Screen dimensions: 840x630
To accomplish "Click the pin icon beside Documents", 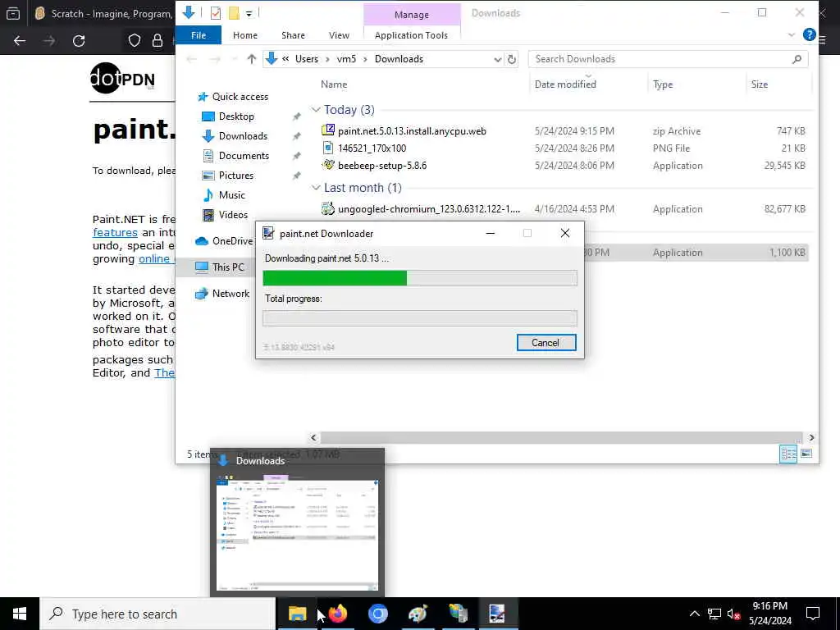I will pyautogui.click(x=296, y=157).
